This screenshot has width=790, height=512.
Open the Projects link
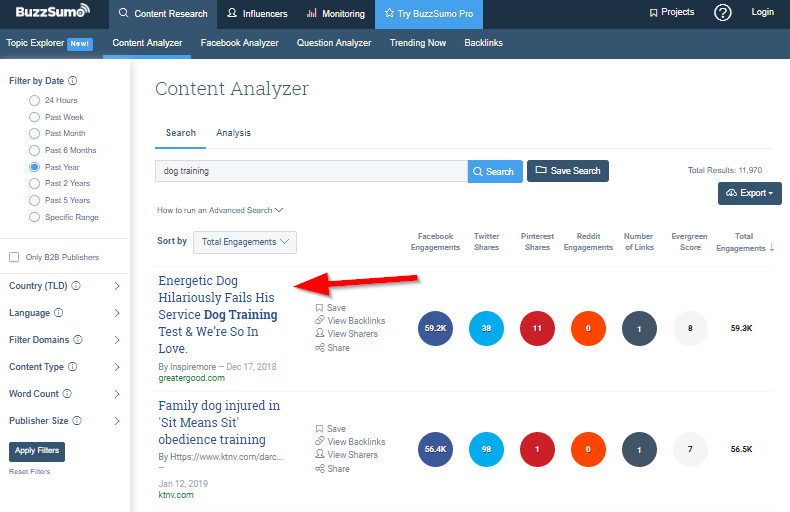click(x=672, y=12)
